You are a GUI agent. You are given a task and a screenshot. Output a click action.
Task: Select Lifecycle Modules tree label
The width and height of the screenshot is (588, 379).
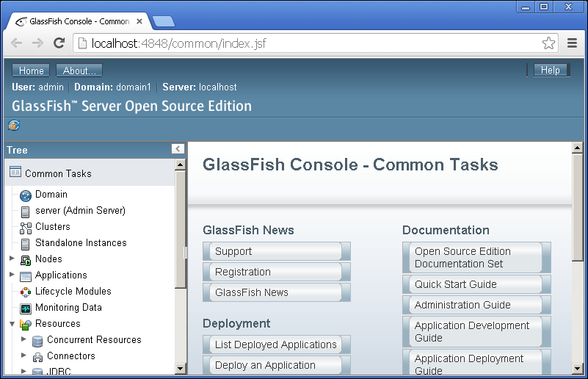point(73,291)
